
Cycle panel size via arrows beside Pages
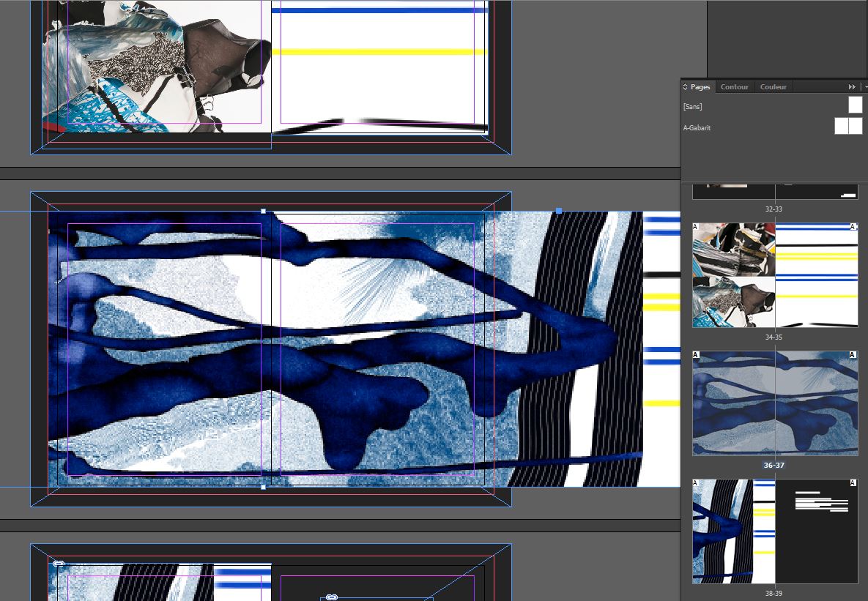pos(686,87)
